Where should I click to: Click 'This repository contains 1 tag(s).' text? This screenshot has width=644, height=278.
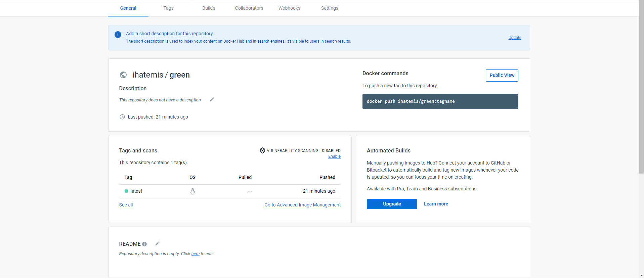pos(154,163)
